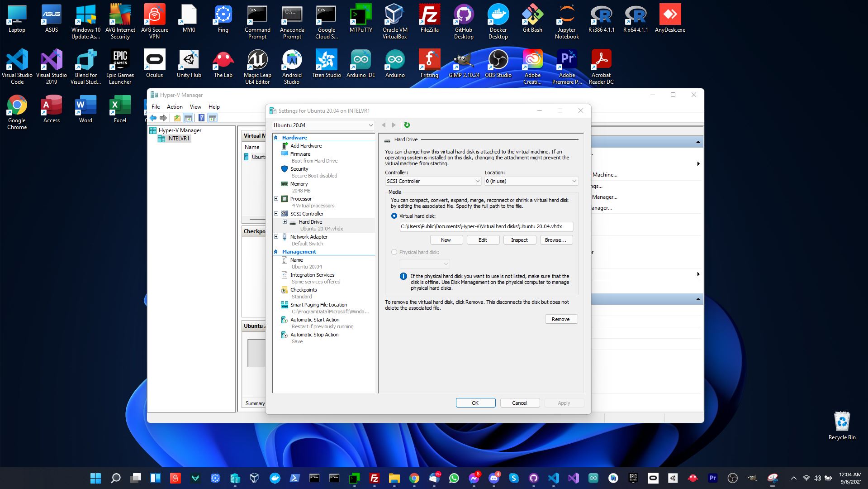Expand the Processor node
868x489 pixels.
[276, 199]
